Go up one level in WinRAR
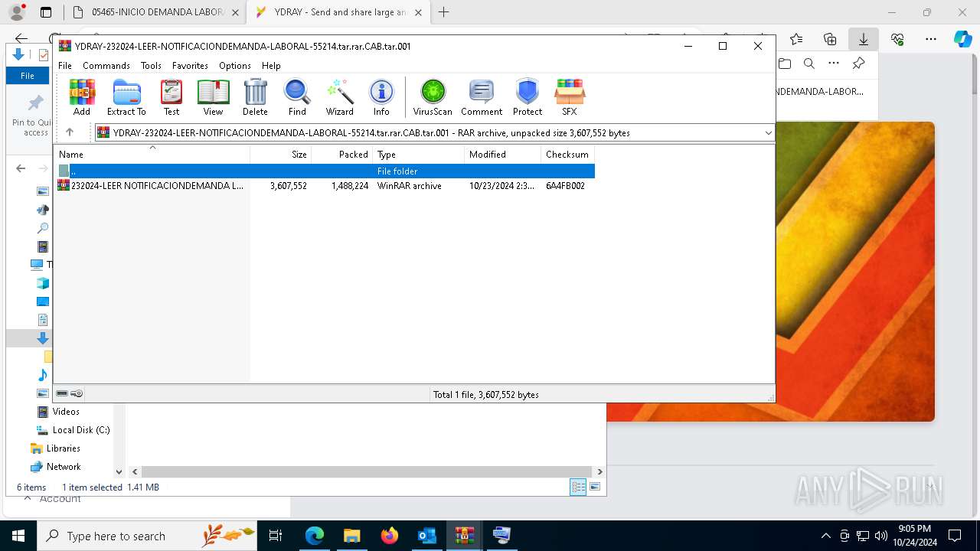Screen dimensions: 980x551 point(70,132)
